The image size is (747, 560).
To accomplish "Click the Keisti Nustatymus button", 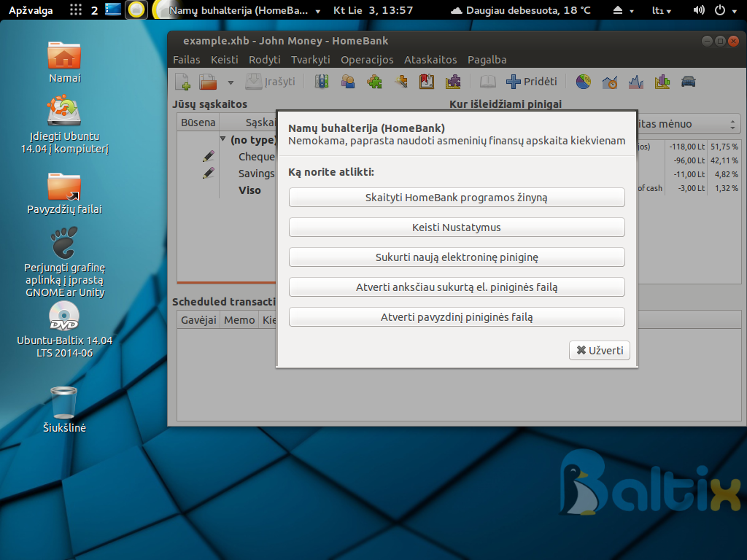I will point(457,227).
